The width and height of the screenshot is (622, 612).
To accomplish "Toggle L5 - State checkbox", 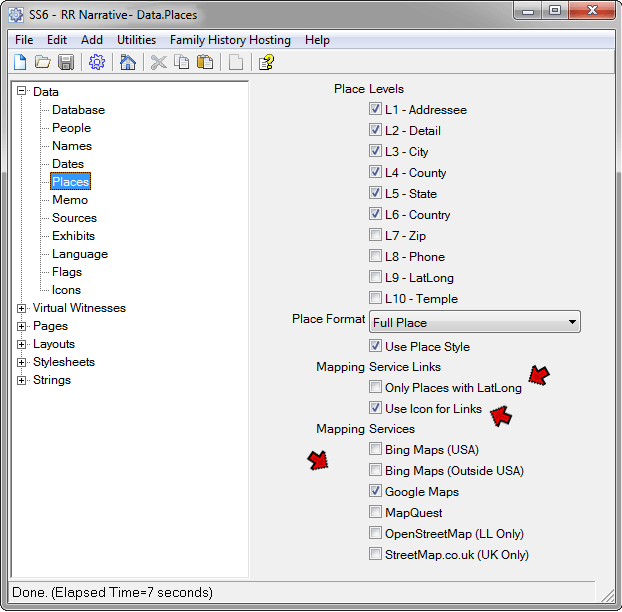I will click(x=375, y=193).
